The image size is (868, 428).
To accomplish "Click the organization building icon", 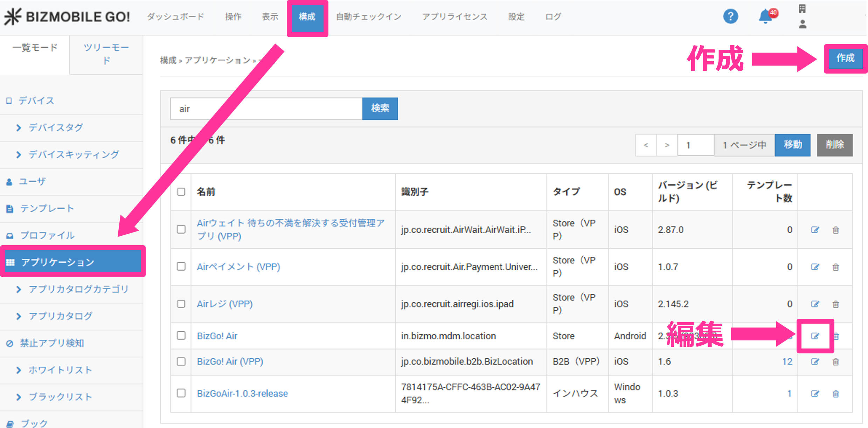I will coord(802,9).
